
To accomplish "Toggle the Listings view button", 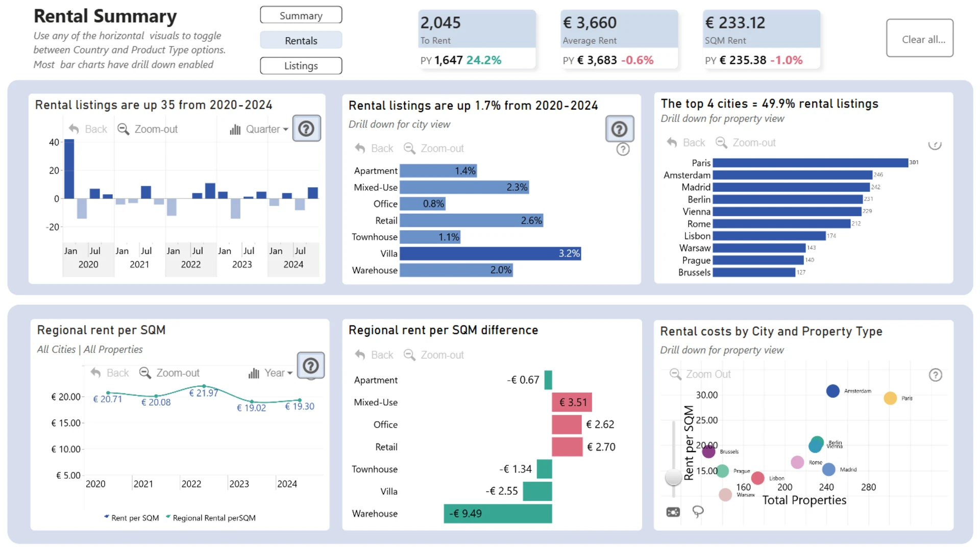I will click(x=301, y=66).
